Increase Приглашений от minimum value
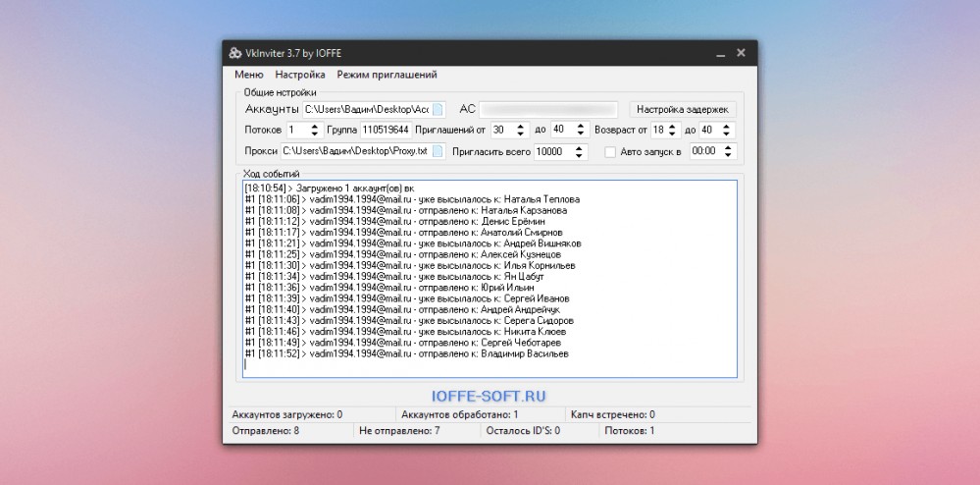The image size is (980, 485). (519, 127)
